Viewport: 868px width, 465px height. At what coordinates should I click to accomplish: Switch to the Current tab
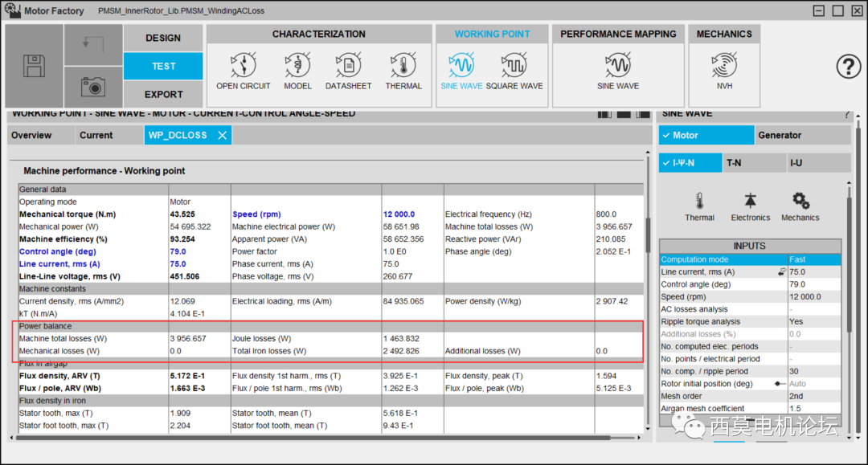tap(96, 136)
